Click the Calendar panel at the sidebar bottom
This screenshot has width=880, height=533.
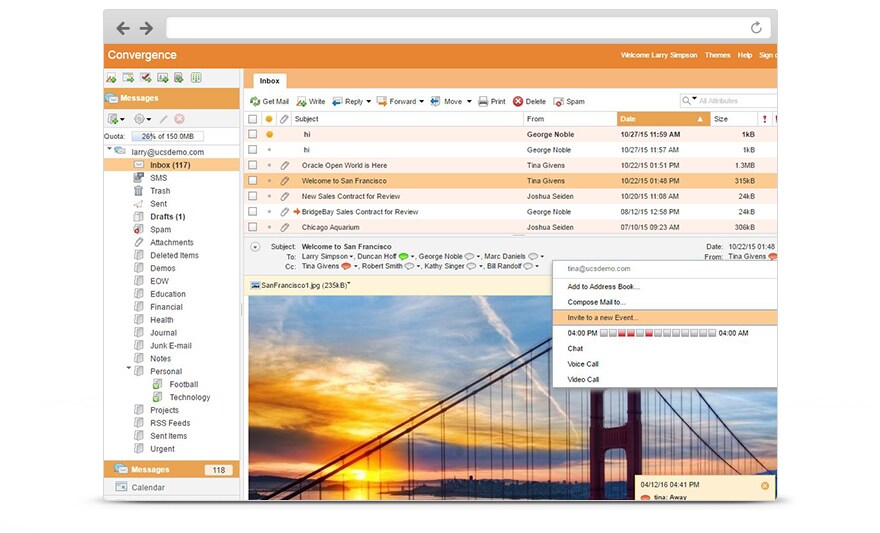(x=171, y=487)
